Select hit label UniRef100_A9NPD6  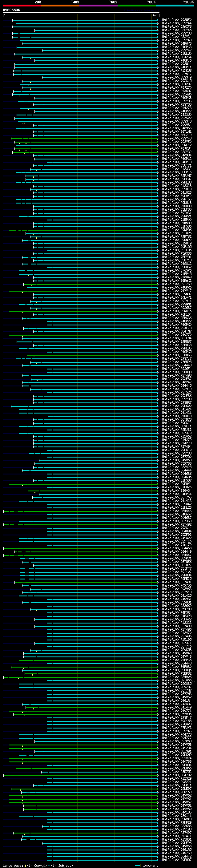177,230
